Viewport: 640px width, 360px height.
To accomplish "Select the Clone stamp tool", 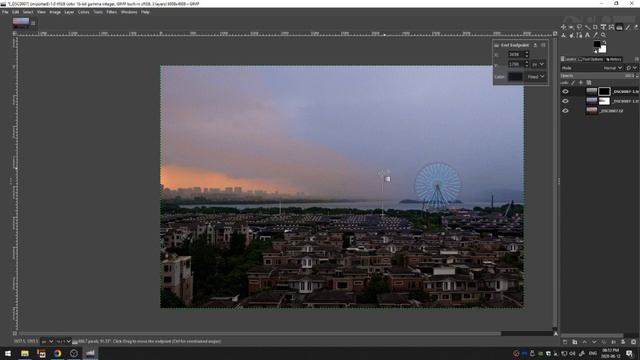I will pyautogui.click(x=563, y=36).
